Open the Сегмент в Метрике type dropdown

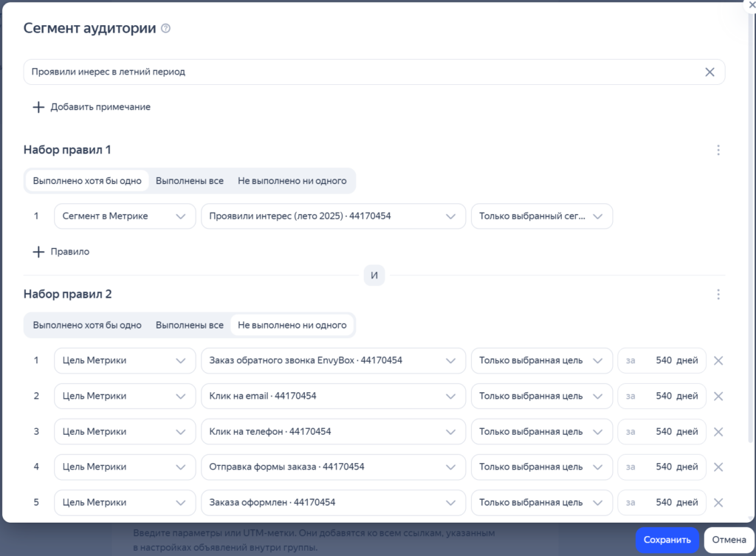click(x=125, y=216)
